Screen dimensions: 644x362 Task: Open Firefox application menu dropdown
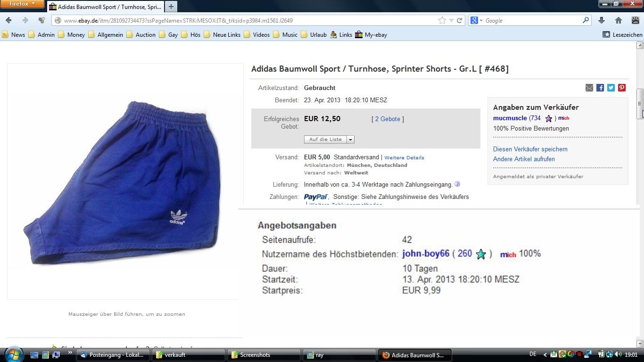click(22, 4)
